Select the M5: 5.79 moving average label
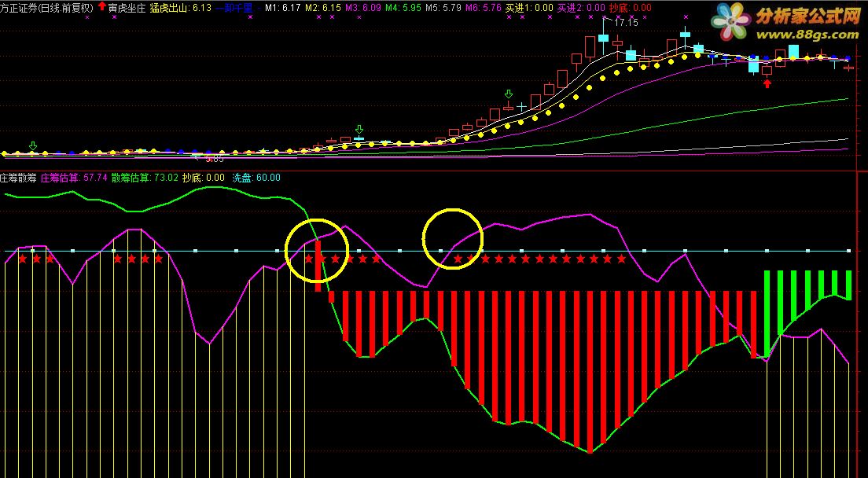Screen dimensions: 868x478 443,8
